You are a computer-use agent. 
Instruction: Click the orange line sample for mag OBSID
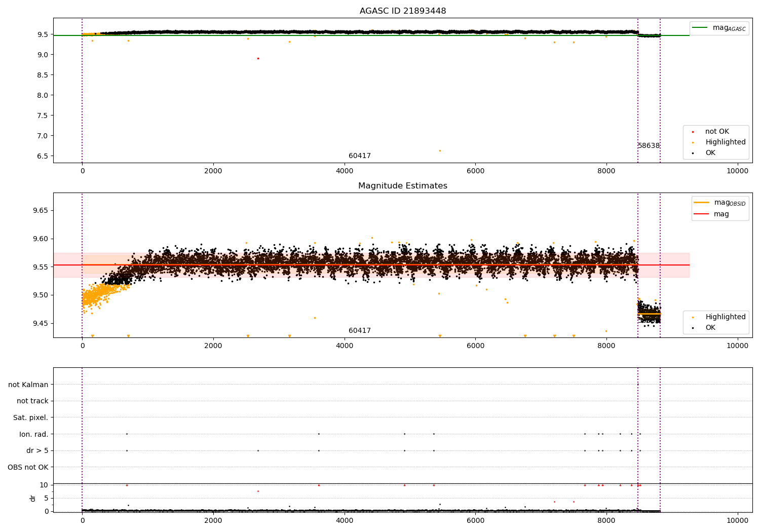pyautogui.click(x=702, y=203)
